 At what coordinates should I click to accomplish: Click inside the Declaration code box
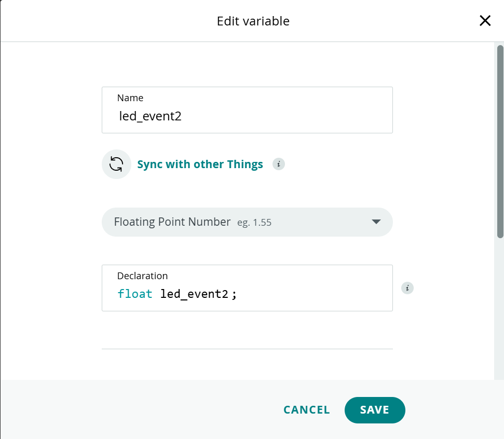pos(311,294)
